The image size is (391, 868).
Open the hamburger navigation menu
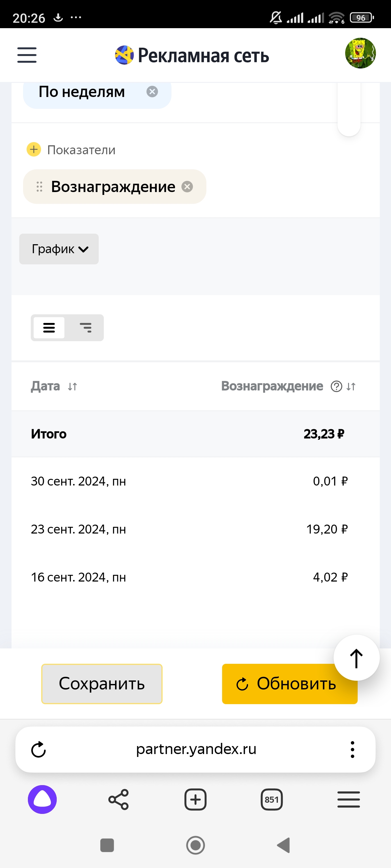coord(27,55)
